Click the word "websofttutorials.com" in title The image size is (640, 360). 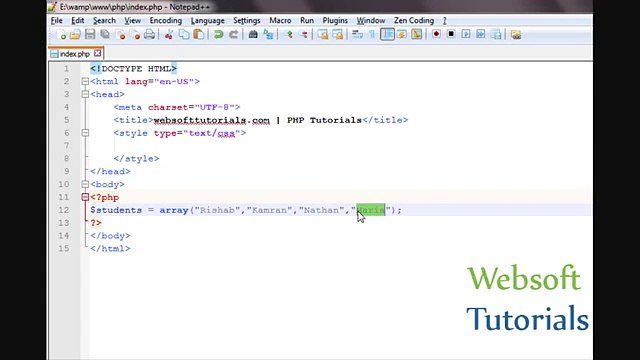point(211,120)
